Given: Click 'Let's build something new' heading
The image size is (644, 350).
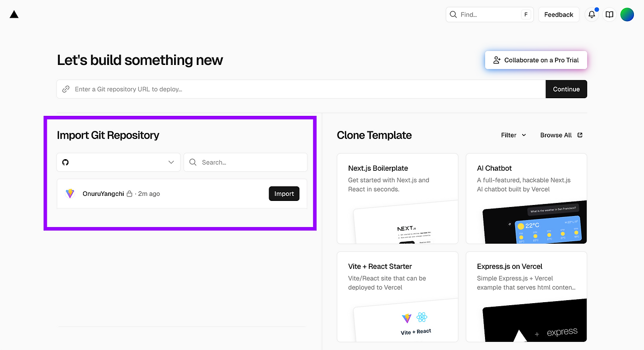Looking at the screenshot, I should (x=140, y=60).
